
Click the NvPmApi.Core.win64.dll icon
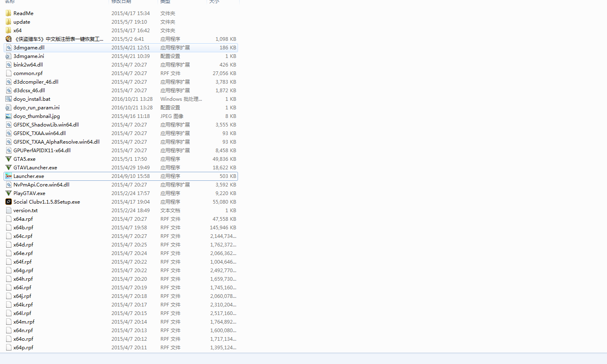coord(9,184)
